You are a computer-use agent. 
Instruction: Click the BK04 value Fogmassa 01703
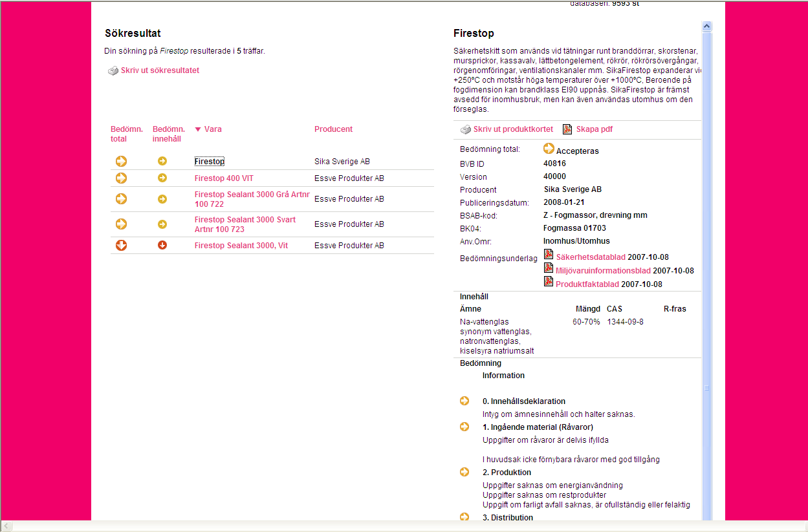[574, 228]
